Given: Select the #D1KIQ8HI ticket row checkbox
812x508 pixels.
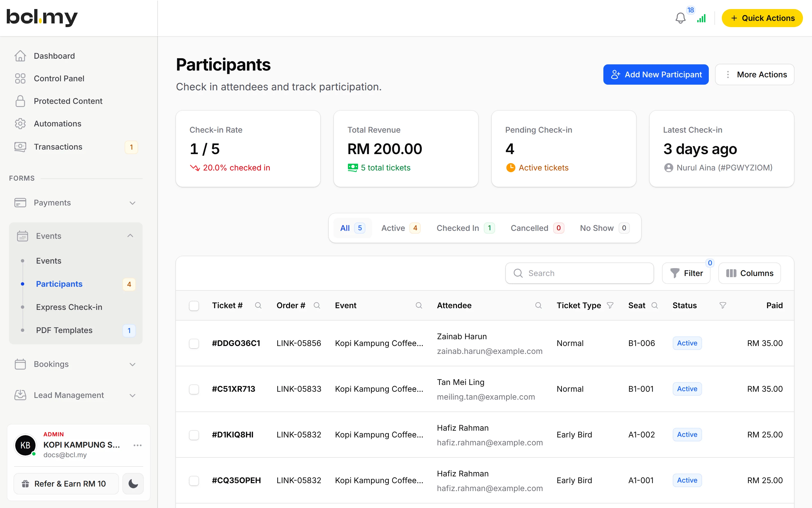Looking at the screenshot, I should coord(194,435).
